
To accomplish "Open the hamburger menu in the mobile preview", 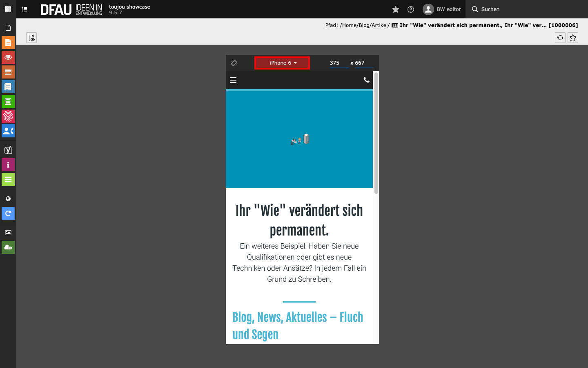I will click(x=233, y=80).
